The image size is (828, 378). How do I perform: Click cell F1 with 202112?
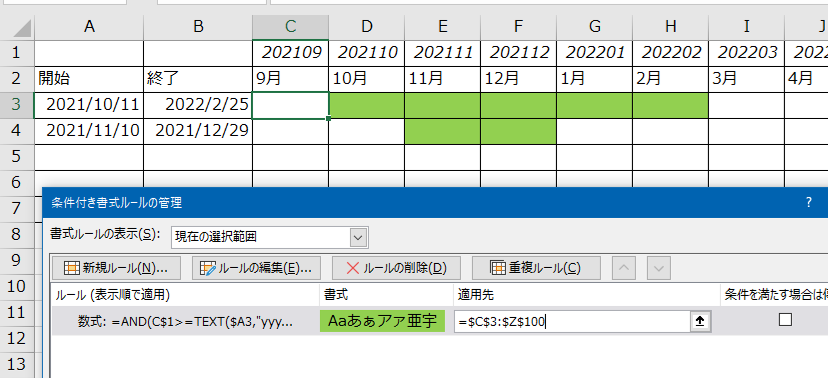519,53
